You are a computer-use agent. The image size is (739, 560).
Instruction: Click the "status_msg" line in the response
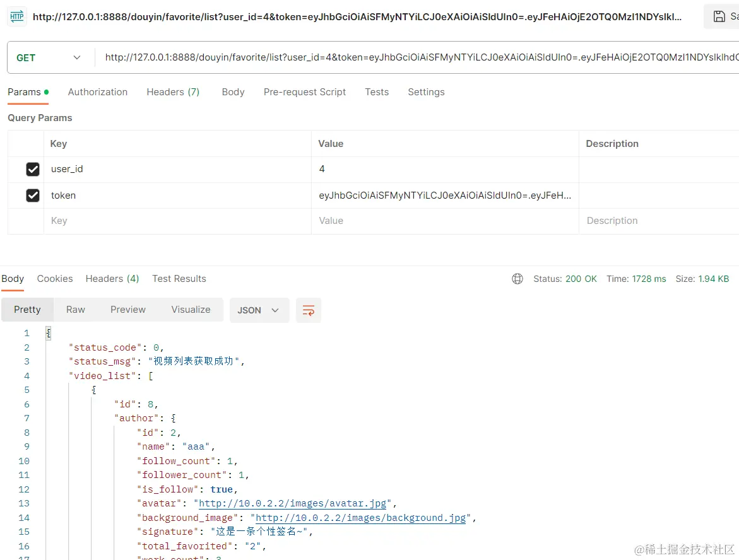tap(157, 361)
